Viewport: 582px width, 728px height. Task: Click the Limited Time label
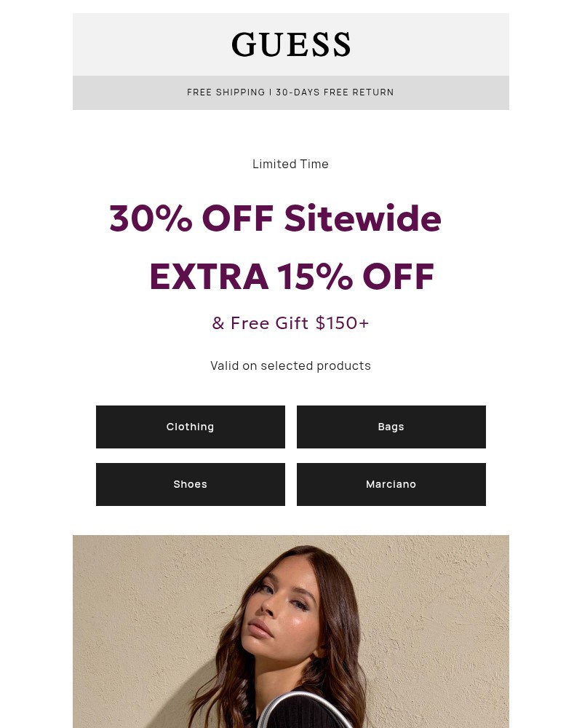(x=291, y=164)
